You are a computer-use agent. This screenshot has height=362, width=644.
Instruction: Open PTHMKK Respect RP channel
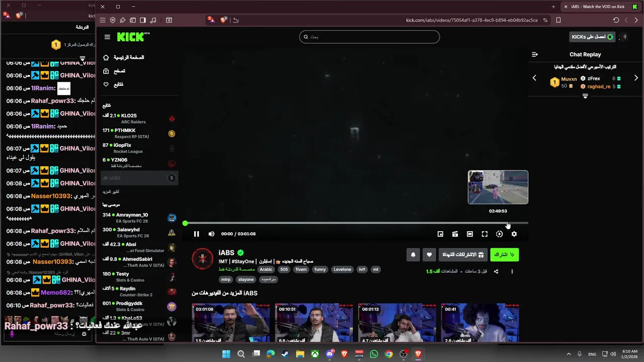pos(139,133)
